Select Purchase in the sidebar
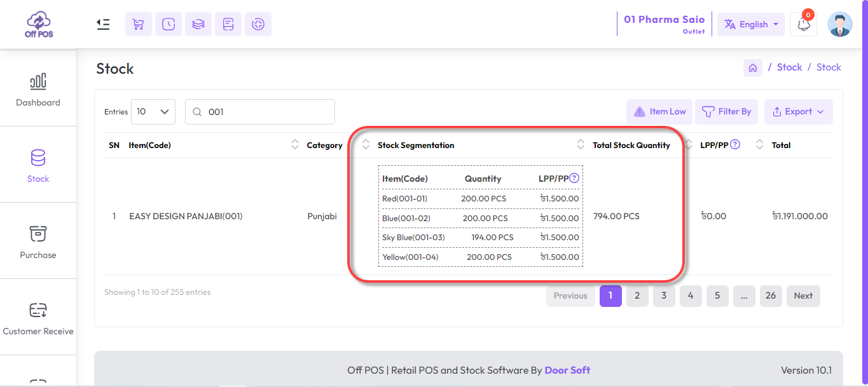868x387 pixels. (38, 241)
